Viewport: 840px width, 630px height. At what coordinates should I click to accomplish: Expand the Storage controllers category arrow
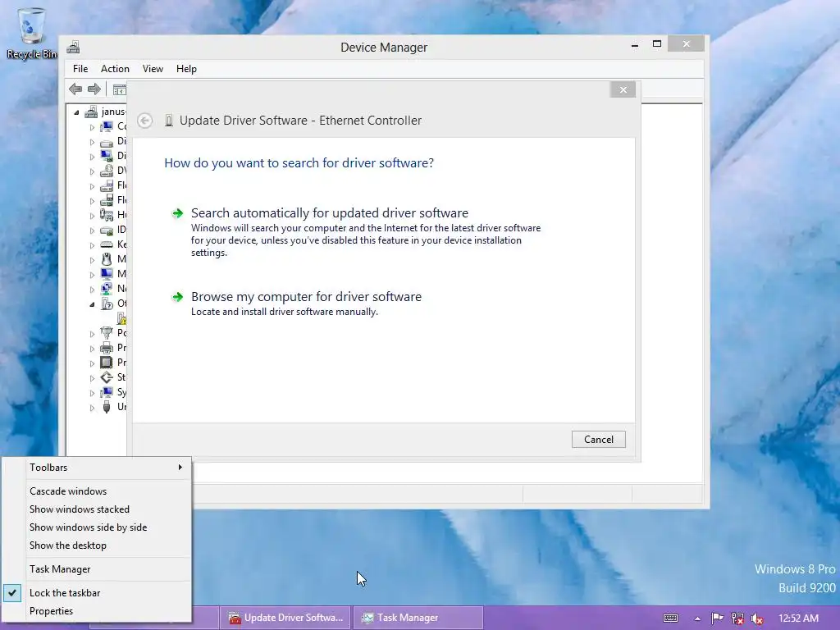(92, 378)
